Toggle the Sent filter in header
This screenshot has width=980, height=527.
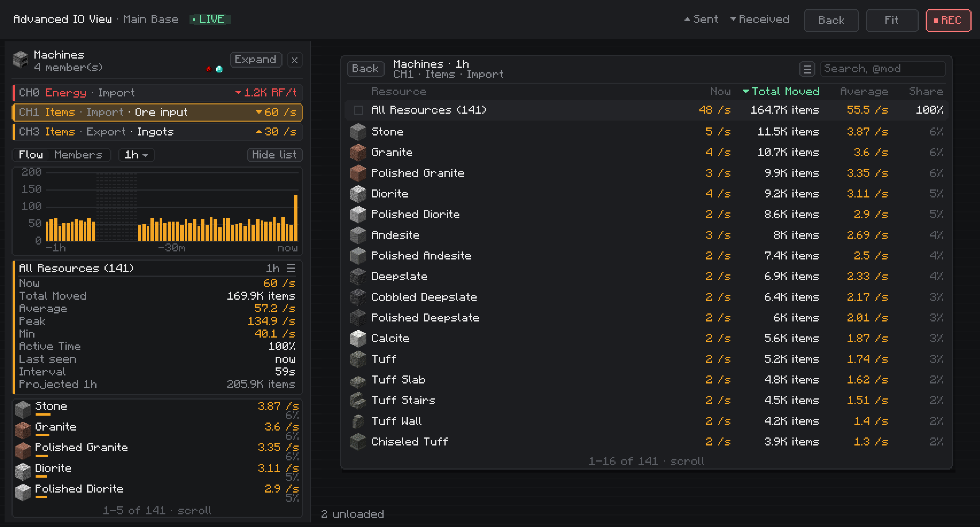pyautogui.click(x=701, y=19)
